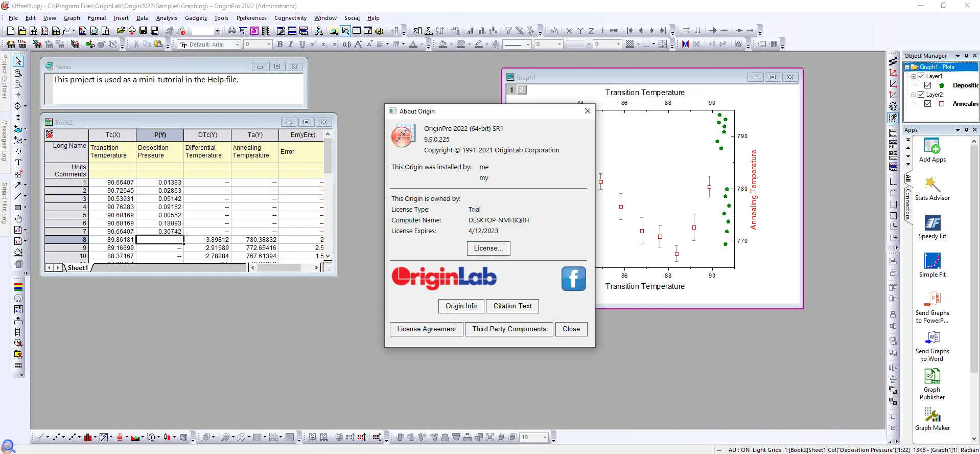This screenshot has width=980, height=454.
Task: Click the Cut scissors icon
Action: pos(136,44)
